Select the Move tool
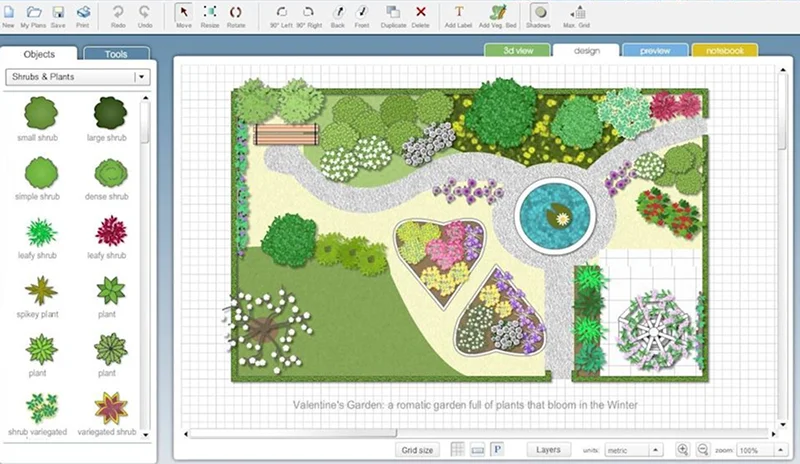The image size is (800, 464). 184,14
